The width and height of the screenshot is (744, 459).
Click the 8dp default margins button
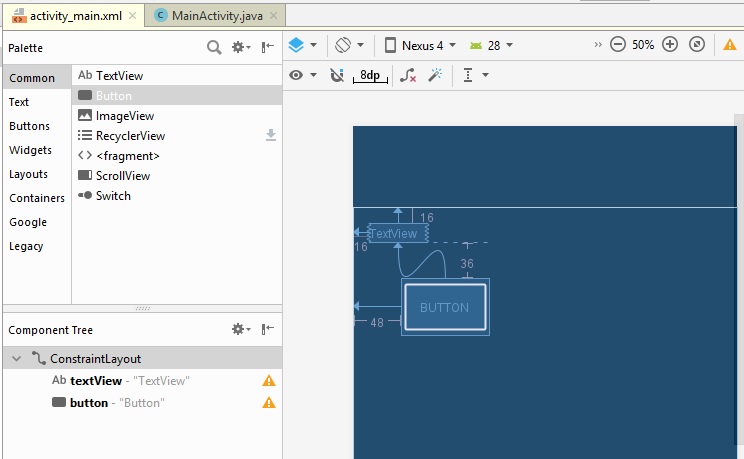click(370, 75)
